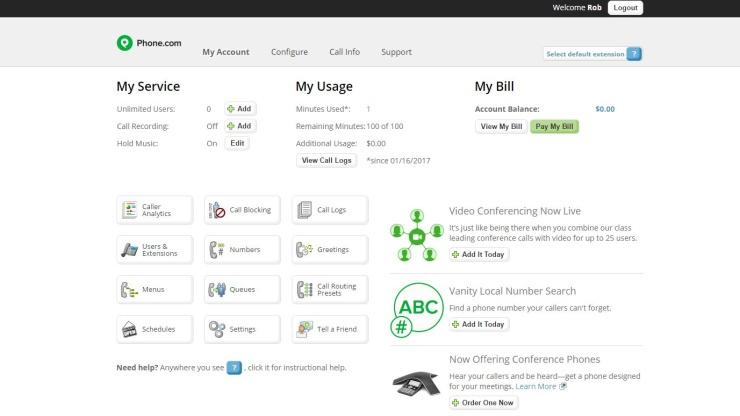Viewport: 740px width, 416px height.
Task: Click the blue help icon in Need help text
Action: pyautogui.click(x=234, y=367)
